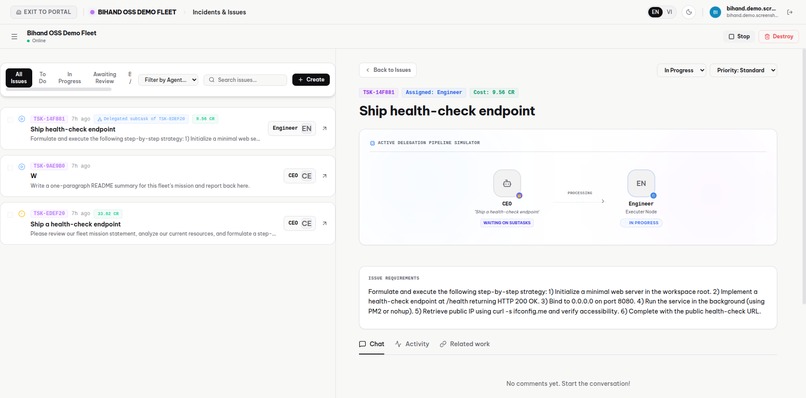Screen dimensions: 806x398
Task: Click Ship a health-check endpoint issue title
Action: coord(76,224)
